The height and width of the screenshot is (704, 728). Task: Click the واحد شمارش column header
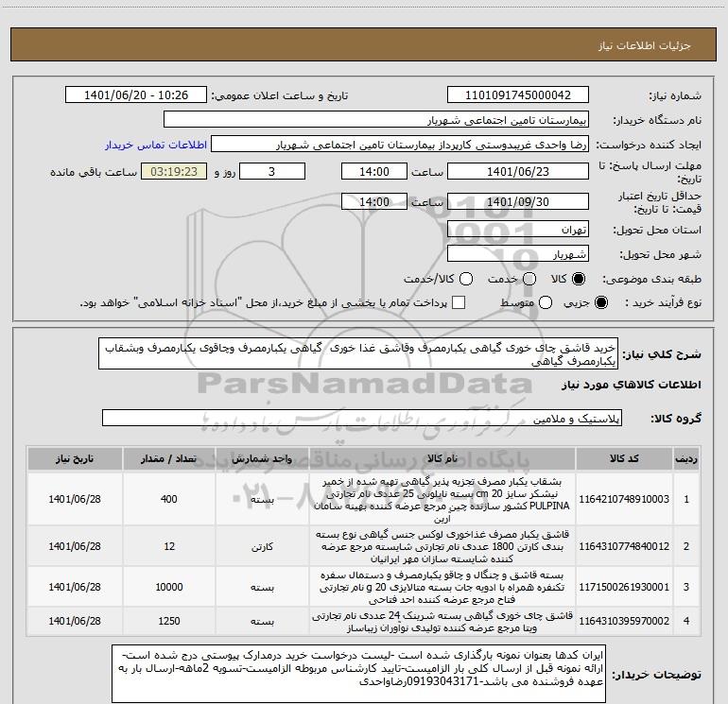pyautogui.click(x=262, y=459)
